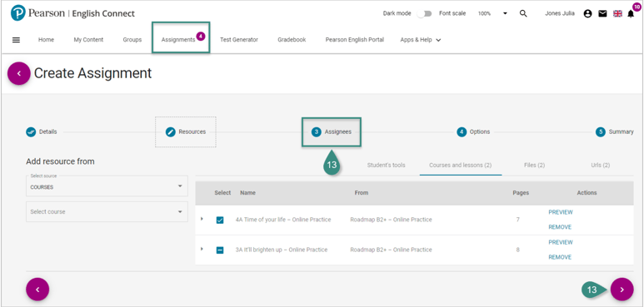Click the next step arrow at bottom right

pyautogui.click(x=622, y=290)
